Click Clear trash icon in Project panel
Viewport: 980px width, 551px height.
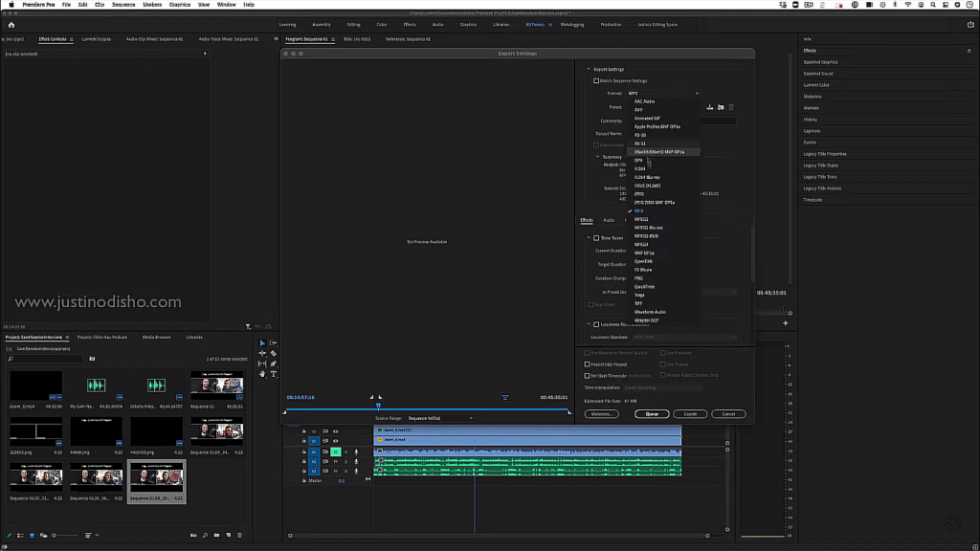pyautogui.click(x=239, y=536)
